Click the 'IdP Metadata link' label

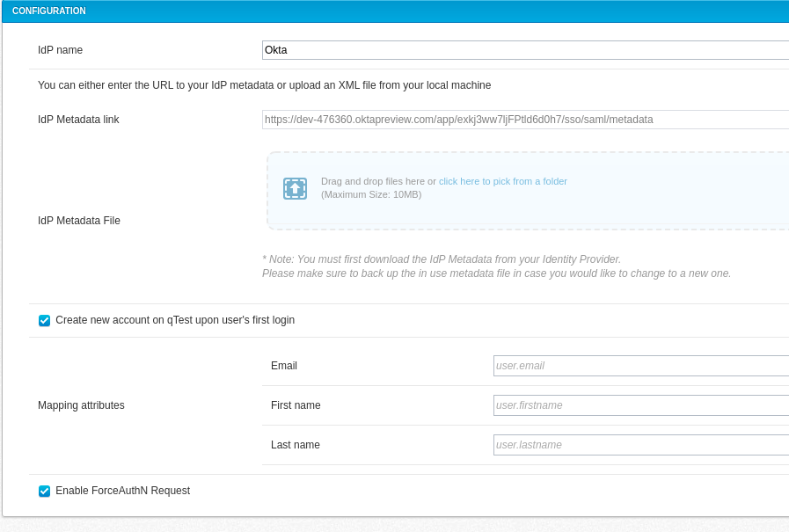click(x=78, y=120)
